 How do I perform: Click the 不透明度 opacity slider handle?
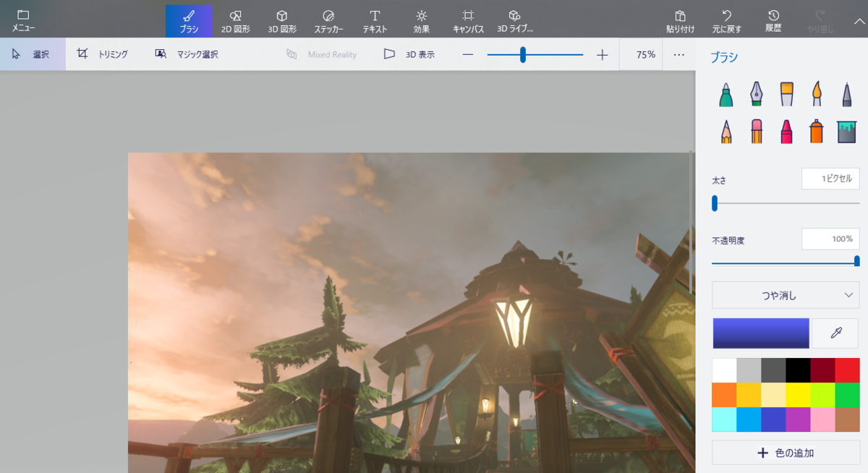pyautogui.click(x=857, y=262)
